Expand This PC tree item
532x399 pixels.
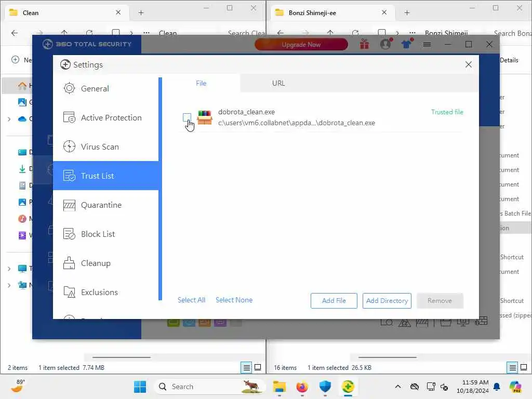9,269
